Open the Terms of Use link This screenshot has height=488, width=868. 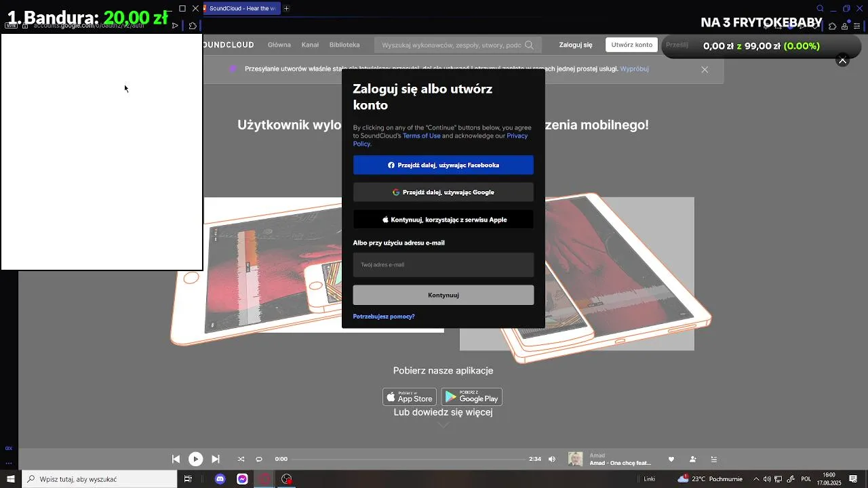click(x=421, y=136)
